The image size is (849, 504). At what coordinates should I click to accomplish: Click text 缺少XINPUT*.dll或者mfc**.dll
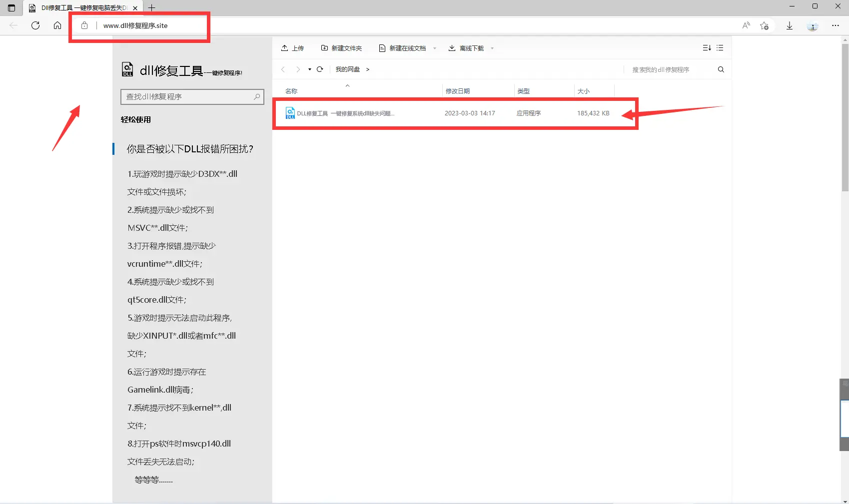181,336
